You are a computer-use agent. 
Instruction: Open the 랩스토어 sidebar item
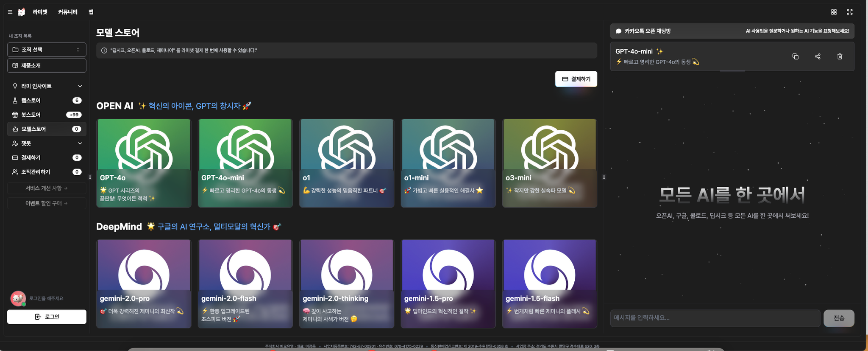(47, 101)
